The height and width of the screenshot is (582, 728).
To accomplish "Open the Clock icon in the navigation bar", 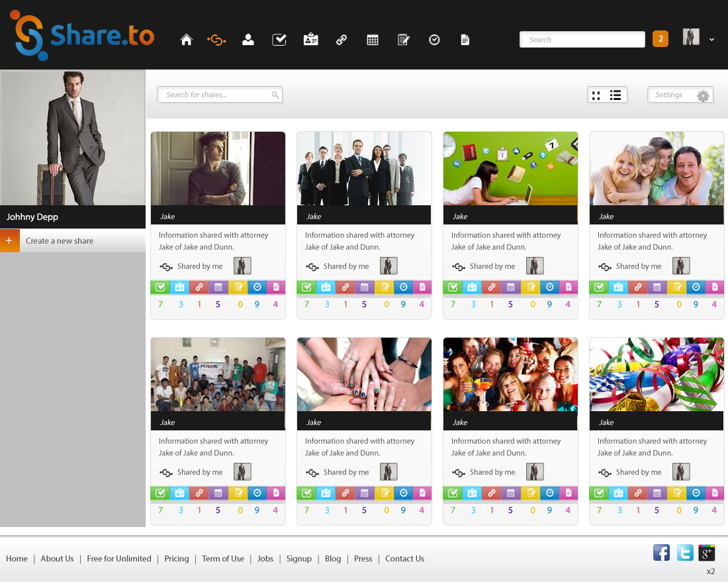I will point(434,40).
